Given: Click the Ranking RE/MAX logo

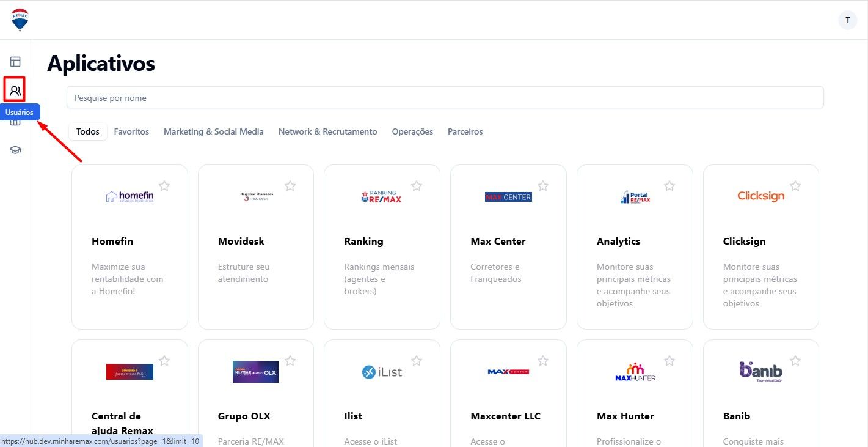Looking at the screenshot, I should [382, 196].
